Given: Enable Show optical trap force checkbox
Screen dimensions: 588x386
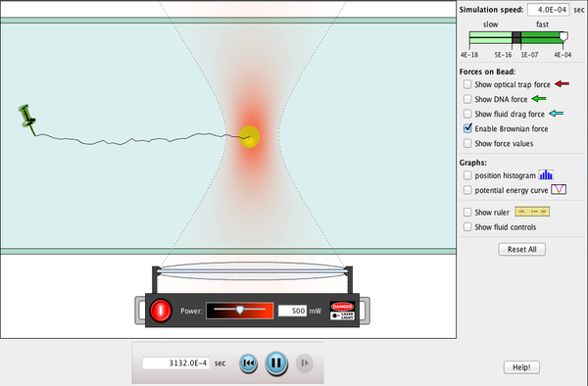Looking at the screenshot, I should [467, 84].
